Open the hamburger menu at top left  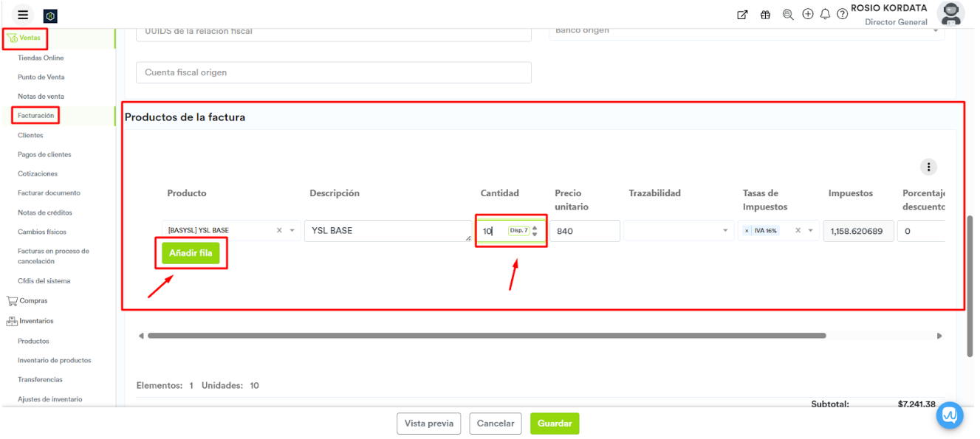[23, 15]
